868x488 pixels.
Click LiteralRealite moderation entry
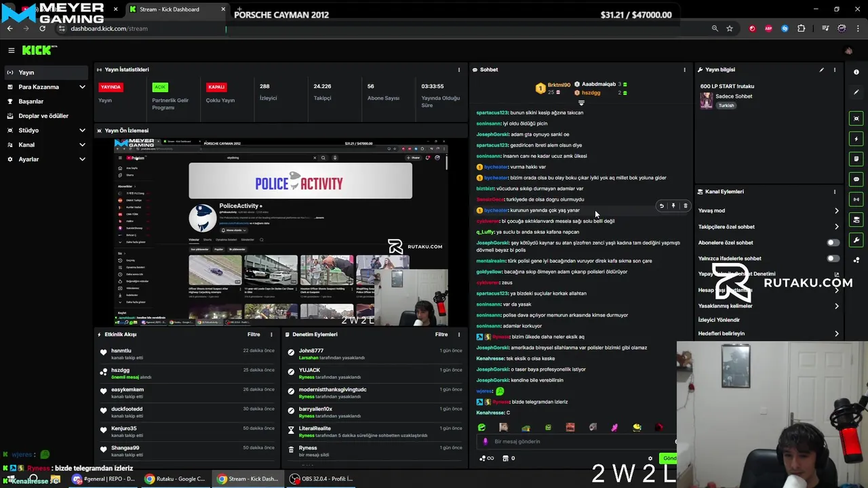(374, 432)
